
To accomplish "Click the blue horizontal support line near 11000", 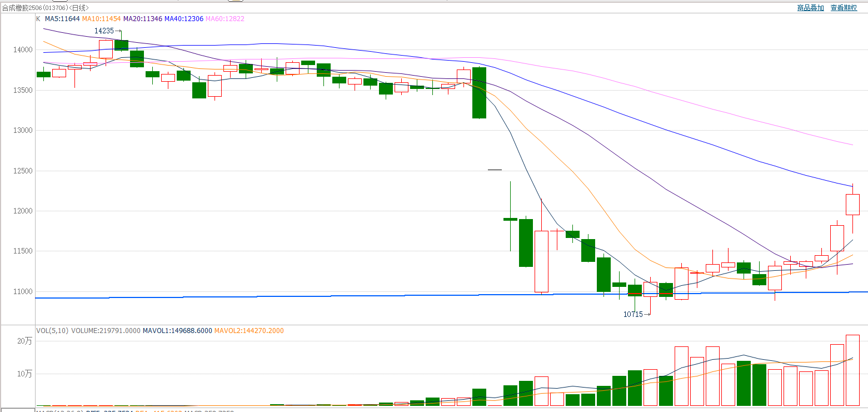I will pos(451,295).
